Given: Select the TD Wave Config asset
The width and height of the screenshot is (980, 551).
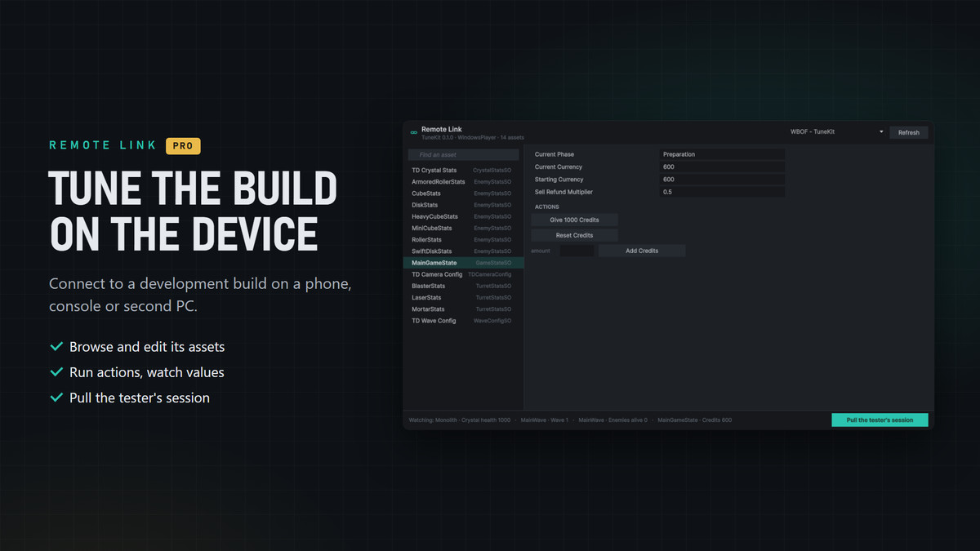Looking at the screenshot, I should 463,320.
